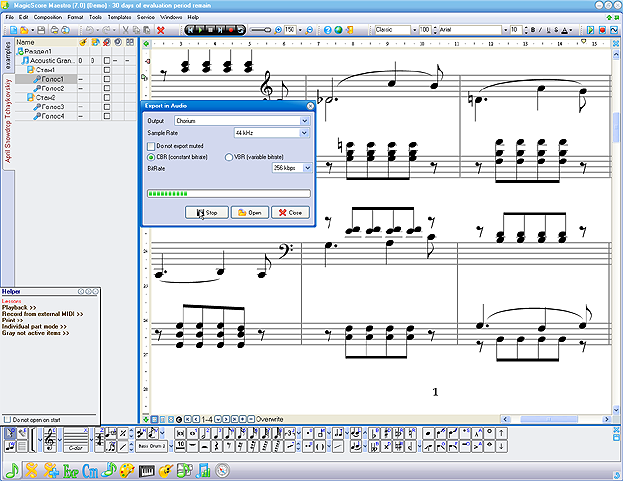The width and height of the screenshot is (623, 481).
Task: Select the quarter note duration icon
Action: coord(217,433)
